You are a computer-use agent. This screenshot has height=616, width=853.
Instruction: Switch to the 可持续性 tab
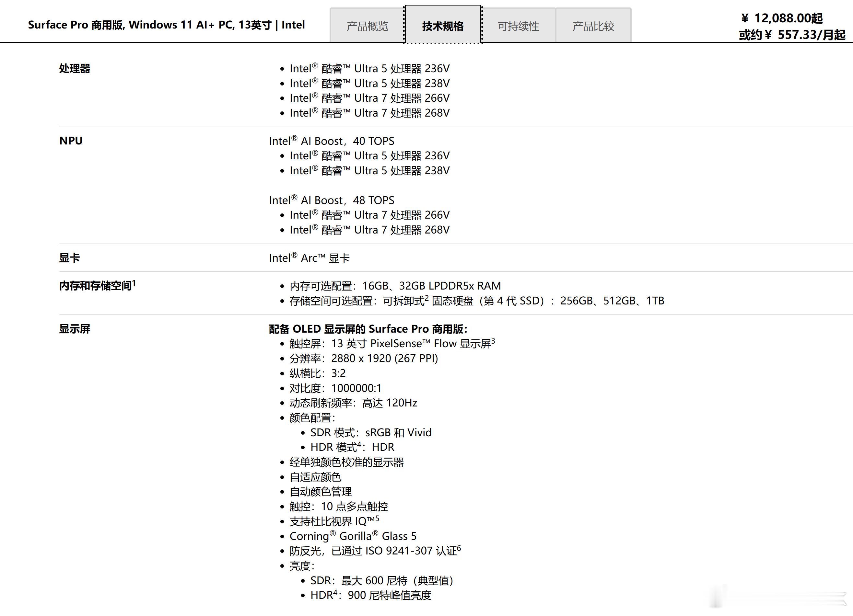[x=518, y=26]
